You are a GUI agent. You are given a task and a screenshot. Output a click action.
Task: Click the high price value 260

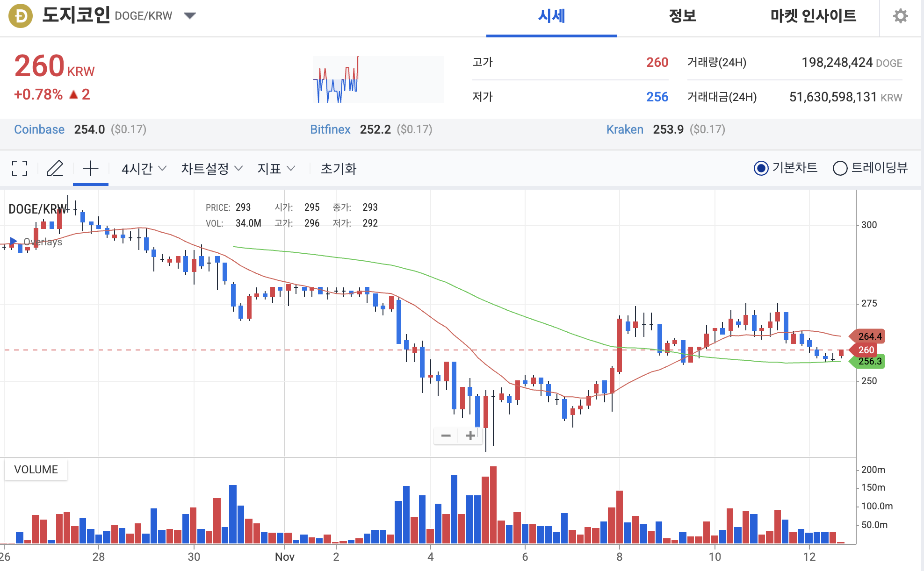pyautogui.click(x=657, y=63)
